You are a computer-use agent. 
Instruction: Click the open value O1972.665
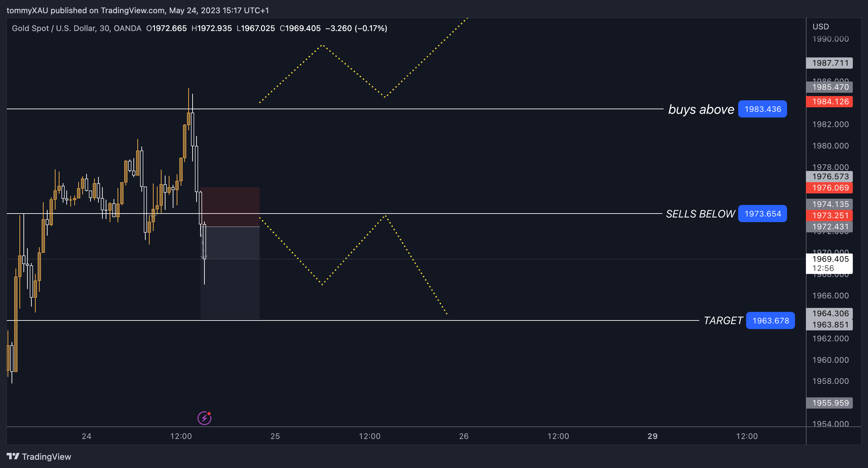(x=166, y=28)
